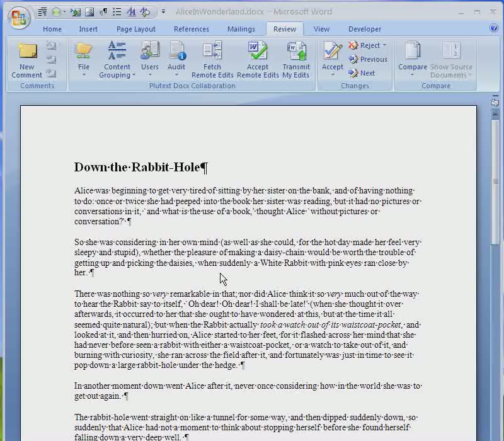Click the insert picture with arrow icon in Quick Access toolbar

[x=76, y=12]
